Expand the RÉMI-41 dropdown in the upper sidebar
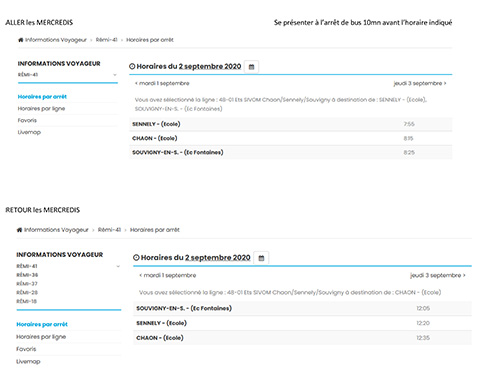Image resolution: width=500 pixels, height=389 pixels. [115, 75]
